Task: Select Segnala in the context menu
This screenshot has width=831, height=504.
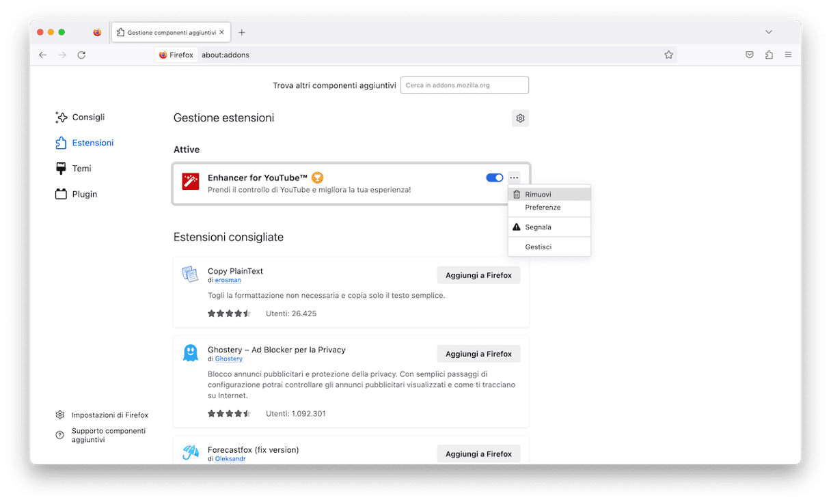Action: coord(549,227)
